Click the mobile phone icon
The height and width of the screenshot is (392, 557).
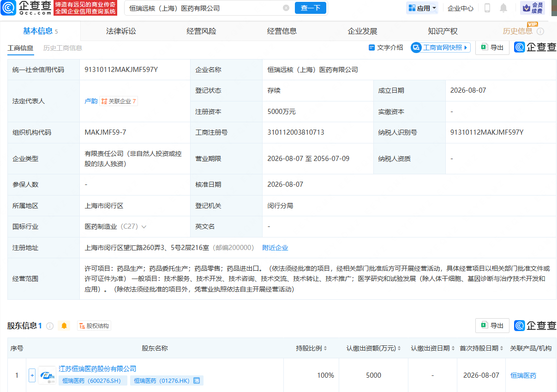[487, 8]
